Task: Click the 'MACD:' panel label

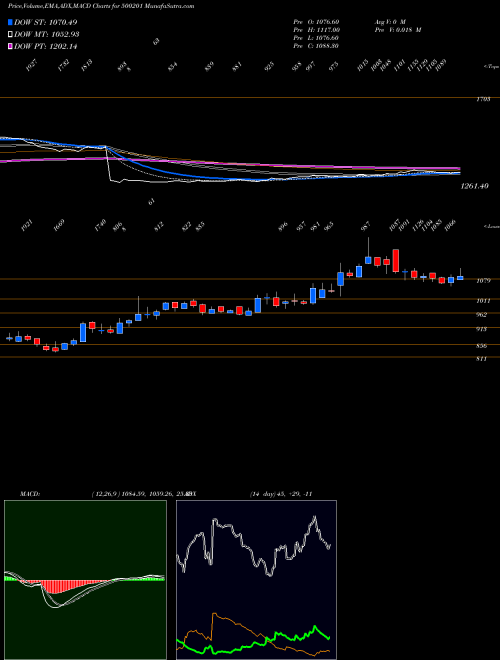Action: tap(30, 494)
